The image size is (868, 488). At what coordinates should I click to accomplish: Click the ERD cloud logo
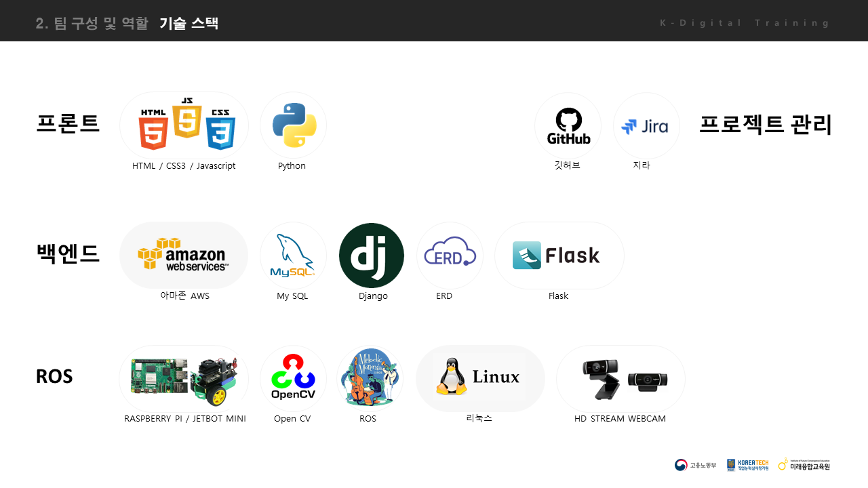click(x=450, y=251)
